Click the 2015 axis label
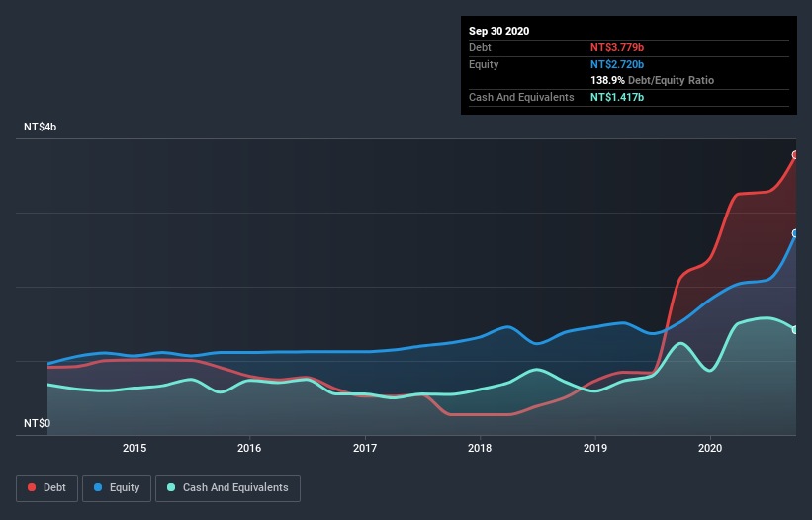The height and width of the screenshot is (520, 812). (x=135, y=448)
